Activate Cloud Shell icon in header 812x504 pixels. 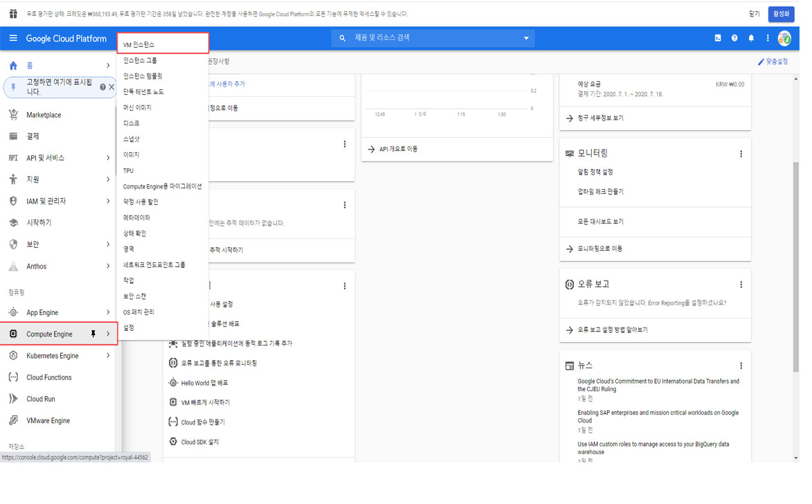click(718, 38)
